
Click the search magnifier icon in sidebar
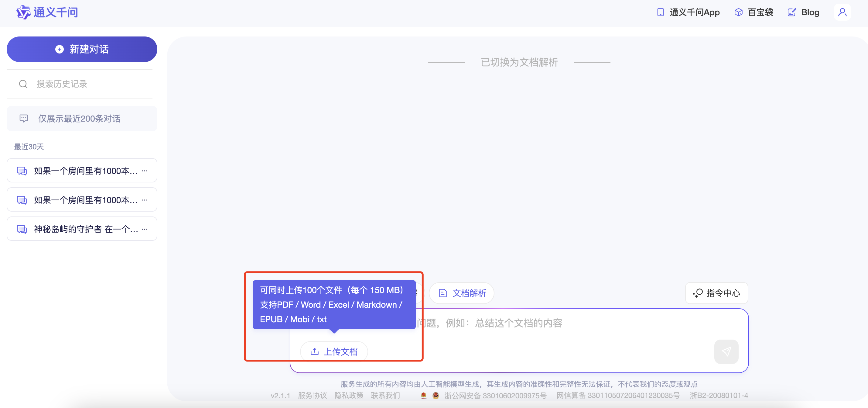click(23, 84)
